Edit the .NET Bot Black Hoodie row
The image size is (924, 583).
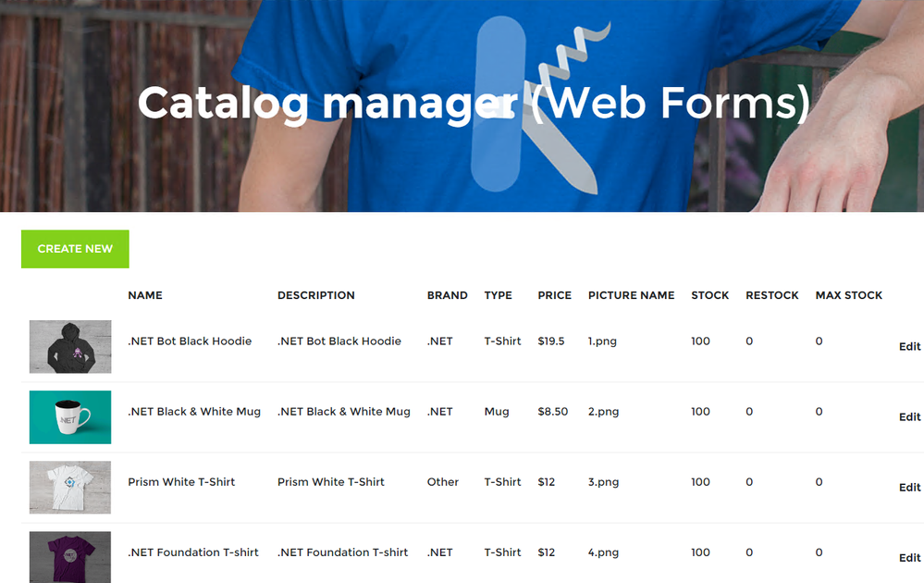pyautogui.click(x=909, y=347)
